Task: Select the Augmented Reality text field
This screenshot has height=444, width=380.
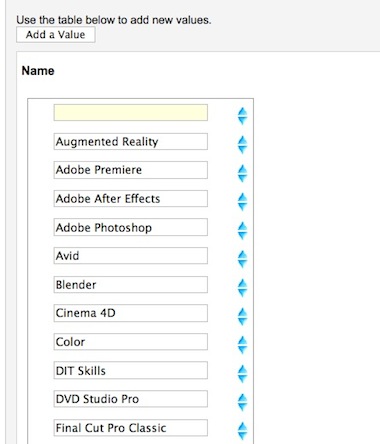Action: (131, 141)
